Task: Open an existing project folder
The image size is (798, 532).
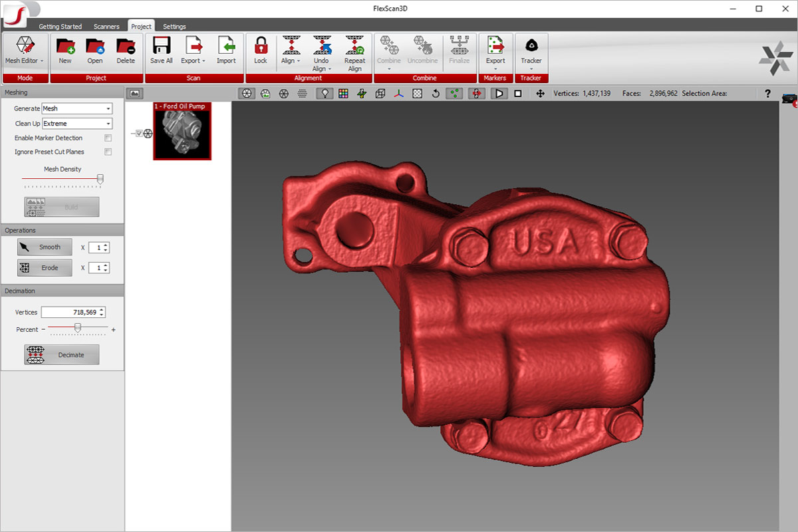Action: [x=95, y=51]
